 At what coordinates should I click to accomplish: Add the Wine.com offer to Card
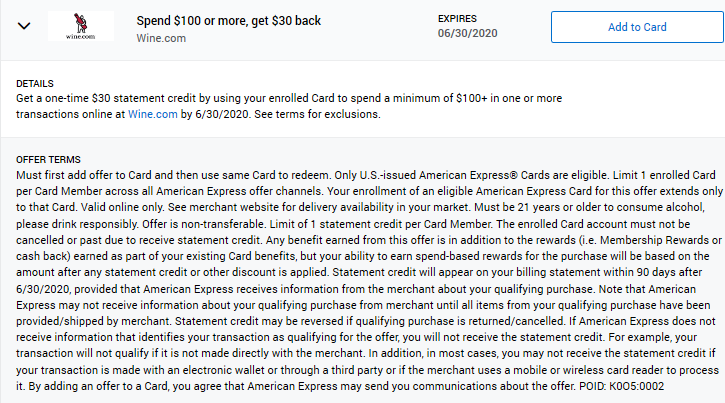[637, 27]
